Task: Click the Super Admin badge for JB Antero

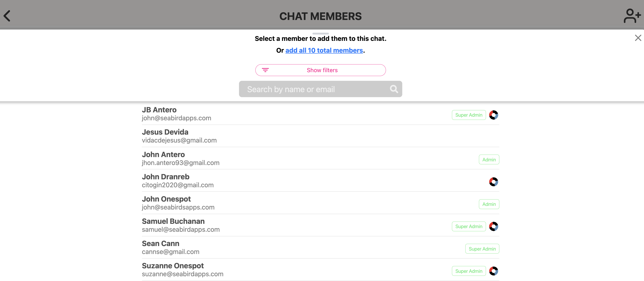Action: click(468, 115)
